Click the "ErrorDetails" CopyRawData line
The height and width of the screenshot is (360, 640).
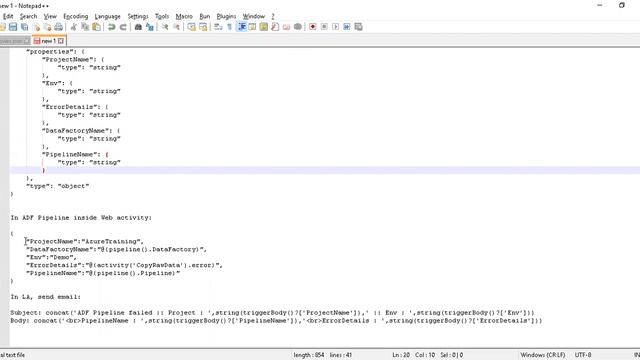coord(124,265)
